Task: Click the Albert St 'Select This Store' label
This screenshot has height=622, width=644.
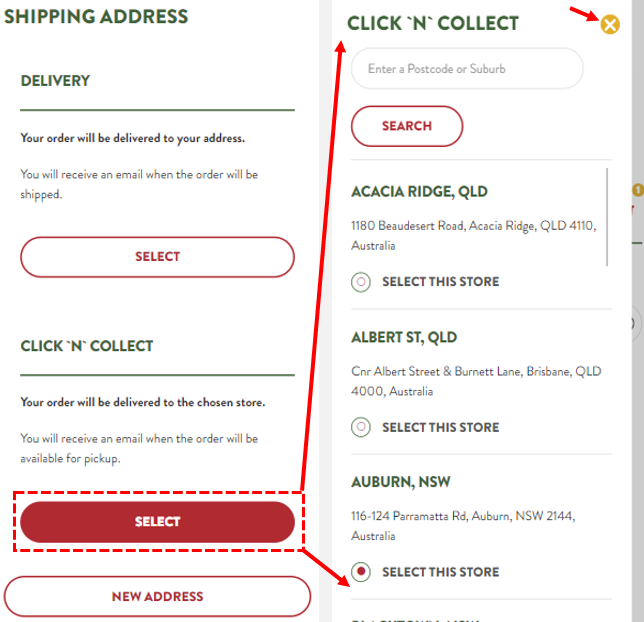Action: point(441,427)
